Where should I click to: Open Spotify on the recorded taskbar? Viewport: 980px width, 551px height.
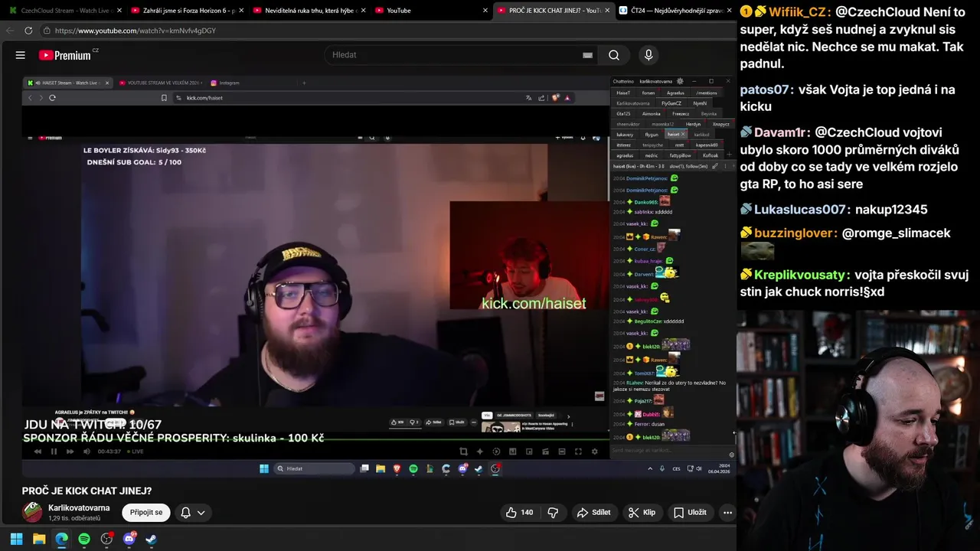click(413, 468)
